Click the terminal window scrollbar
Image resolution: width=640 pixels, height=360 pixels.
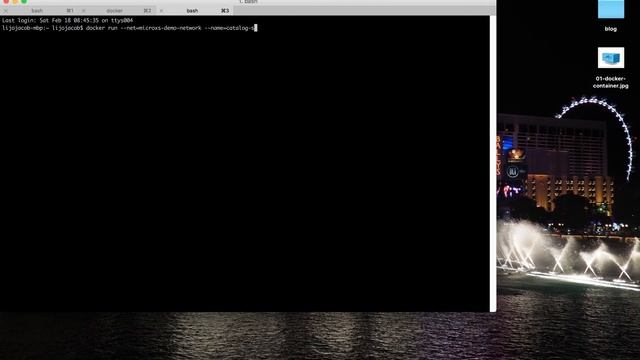point(493,163)
